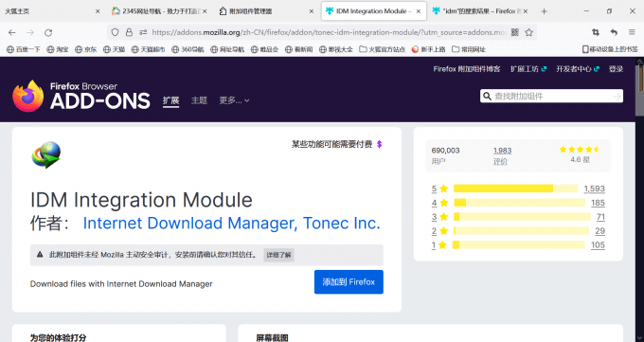Click the 3-star rating bar
The width and height of the screenshot is (644, 342).
coord(522,217)
